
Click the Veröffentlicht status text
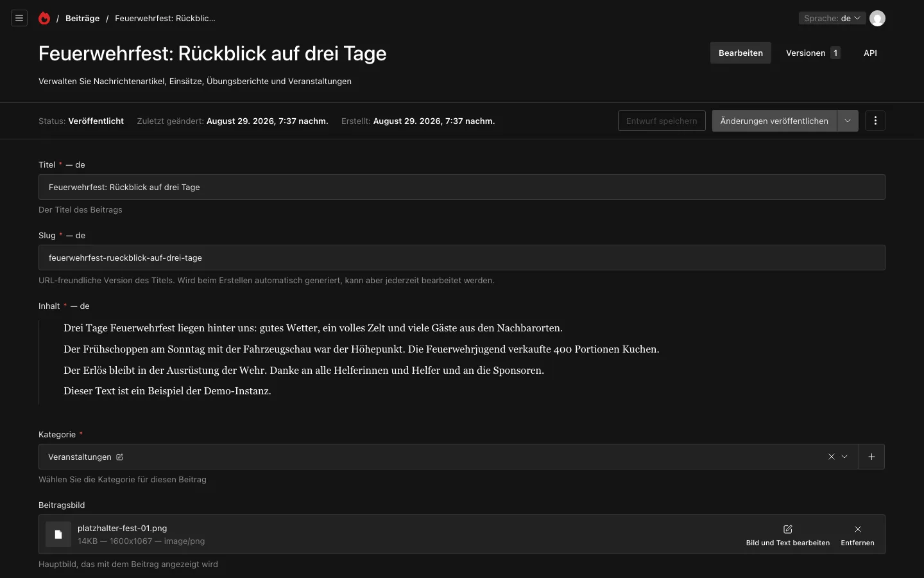click(96, 121)
